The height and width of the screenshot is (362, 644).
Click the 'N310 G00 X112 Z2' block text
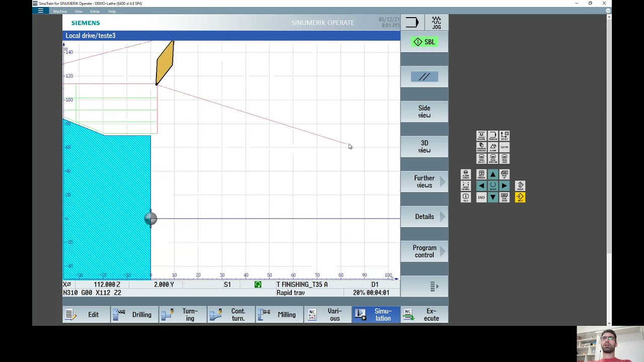coord(92,293)
